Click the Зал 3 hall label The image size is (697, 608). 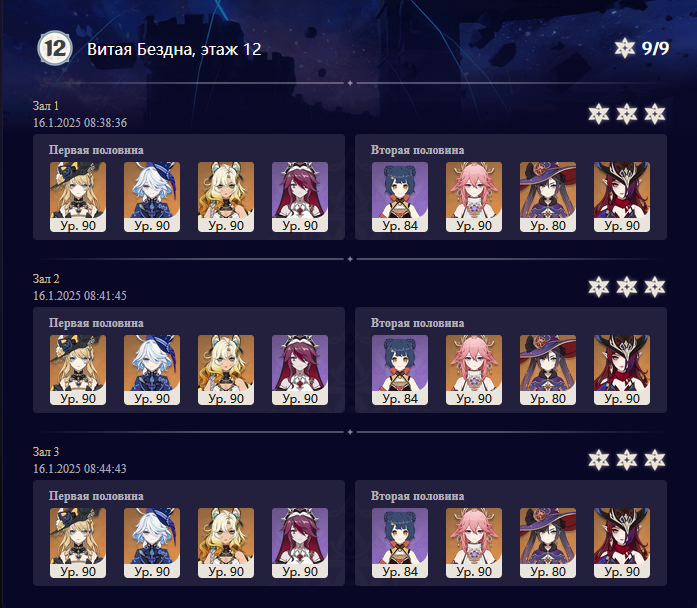coord(46,452)
